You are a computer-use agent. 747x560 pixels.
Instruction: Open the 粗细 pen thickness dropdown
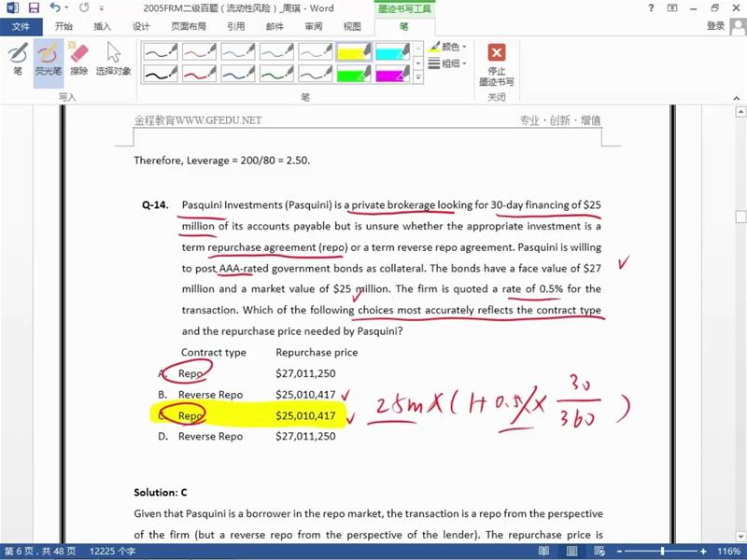pos(447,63)
